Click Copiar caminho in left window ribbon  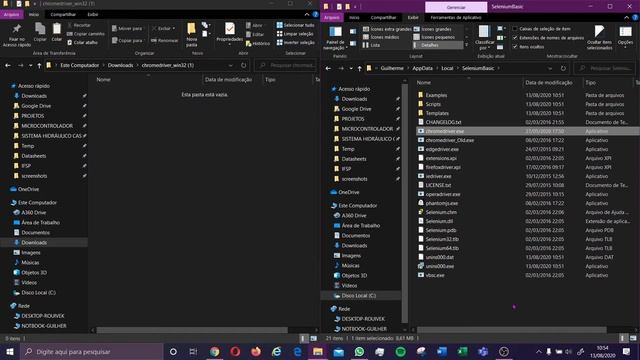point(86,34)
